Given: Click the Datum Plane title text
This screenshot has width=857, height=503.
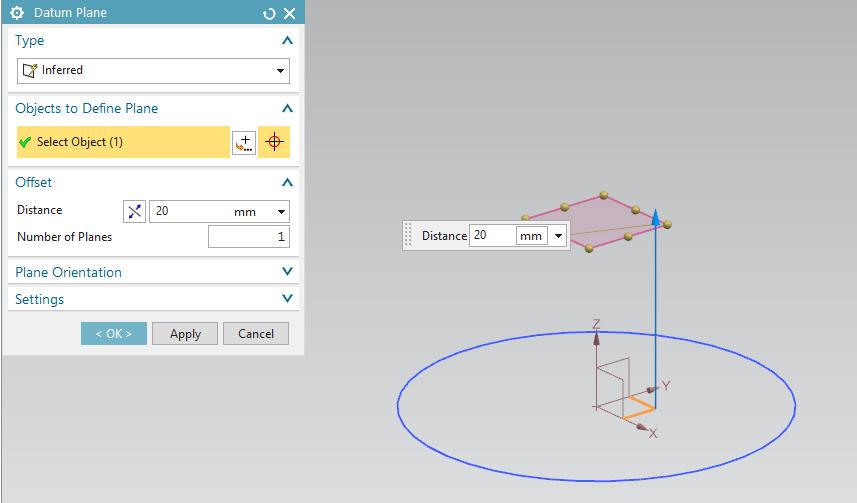Looking at the screenshot, I should coord(70,13).
